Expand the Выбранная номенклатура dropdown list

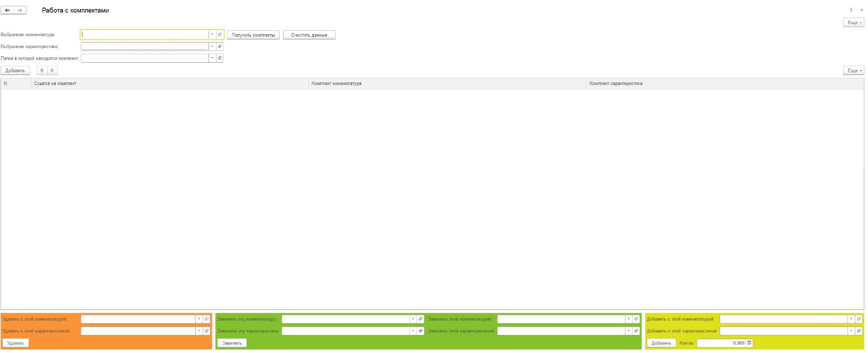coord(212,35)
